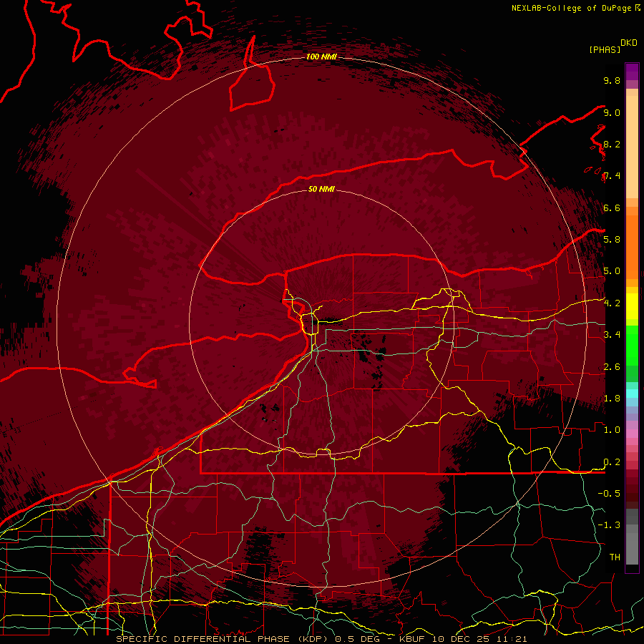Click the purple swatch at top of color bar
This screenshot has width=644, height=644.
coord(632,72)
